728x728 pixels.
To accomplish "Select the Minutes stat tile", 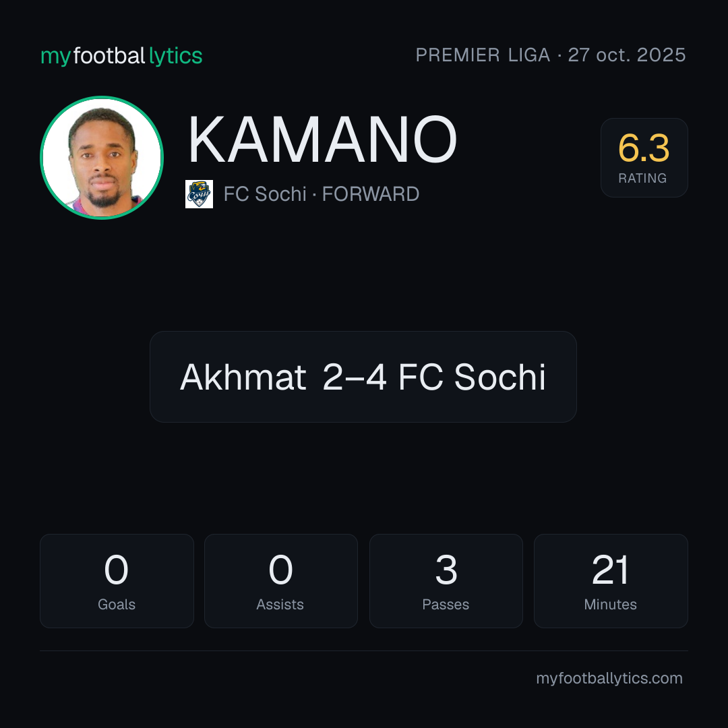I will (x=611, y=581).
